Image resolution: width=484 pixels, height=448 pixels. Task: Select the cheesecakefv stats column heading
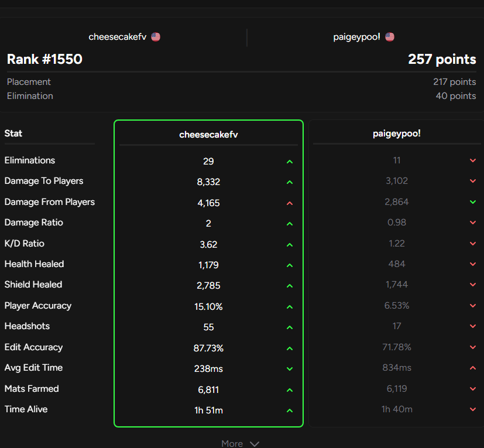[x=208, y=135]
